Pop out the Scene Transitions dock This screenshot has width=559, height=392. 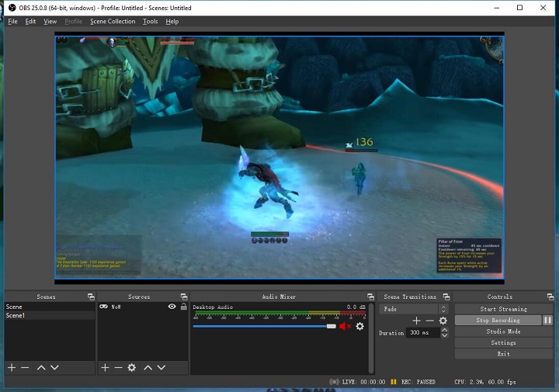(x=446, y=297)
